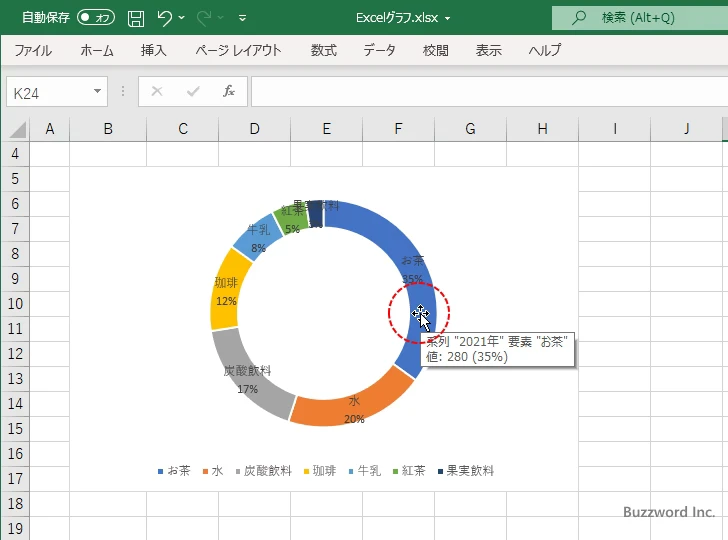
Task: Open the データ tab
Action: pos(379,50)
